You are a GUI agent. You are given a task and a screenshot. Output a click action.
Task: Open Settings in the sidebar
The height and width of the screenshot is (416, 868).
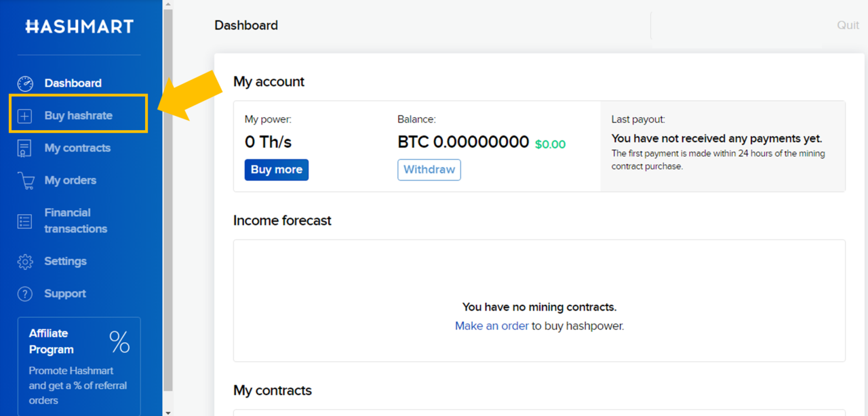(66, 262)
